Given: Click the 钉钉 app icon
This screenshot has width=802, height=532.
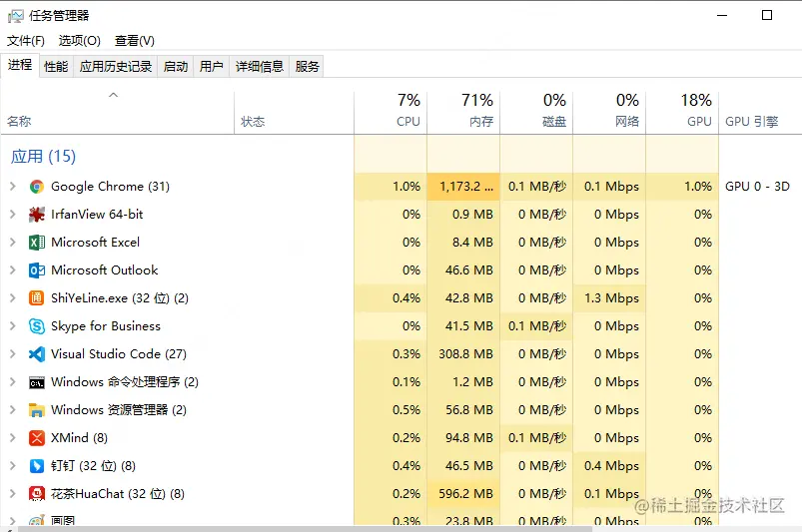Looking at the screenshot, I should (36, 466).
